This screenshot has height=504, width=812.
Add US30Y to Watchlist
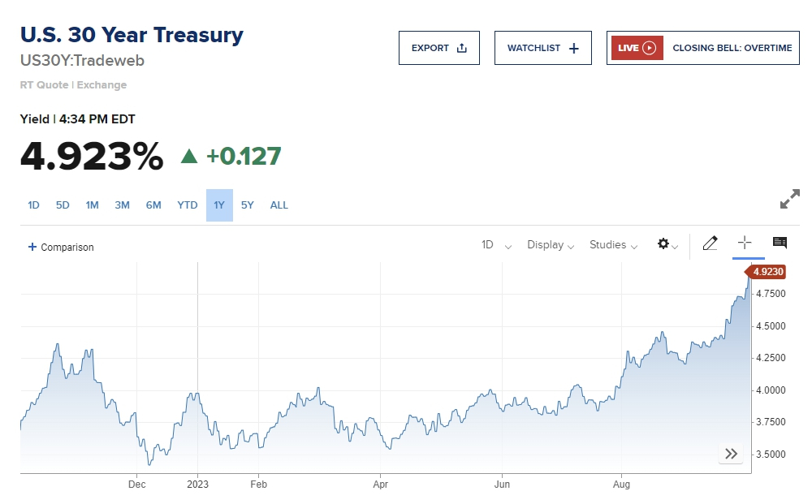tap(543, 48)
